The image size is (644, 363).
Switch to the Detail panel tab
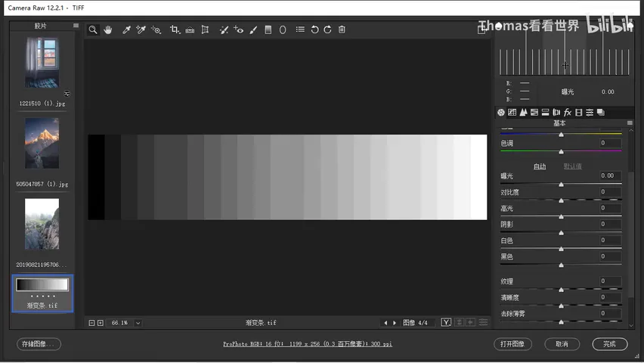click(523, 112)
